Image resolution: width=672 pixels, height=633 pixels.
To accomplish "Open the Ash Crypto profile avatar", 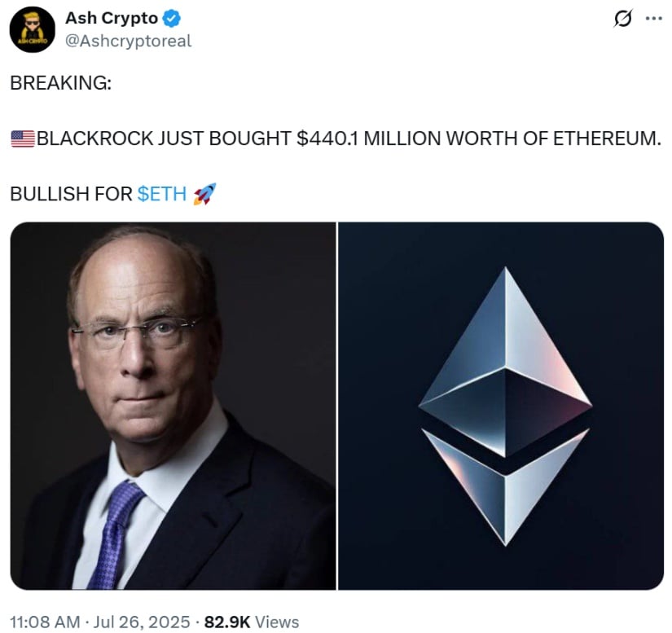I will click(x=32, y=29).
